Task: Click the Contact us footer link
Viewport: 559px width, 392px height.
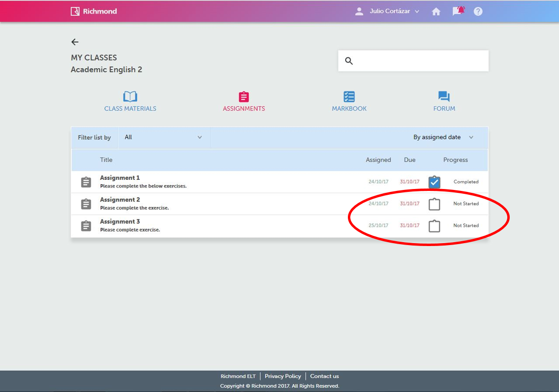Action: coord(324,376)
